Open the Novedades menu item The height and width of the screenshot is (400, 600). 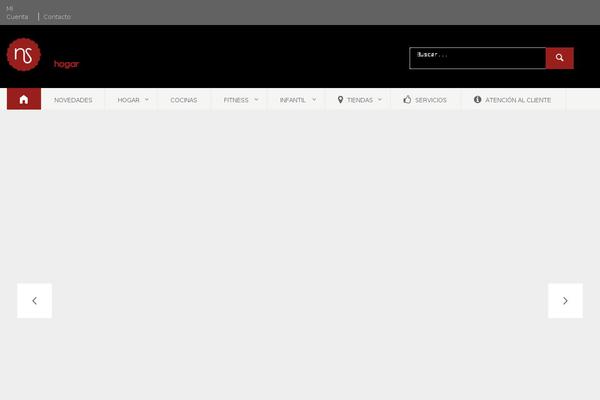(x=73, y=100)
